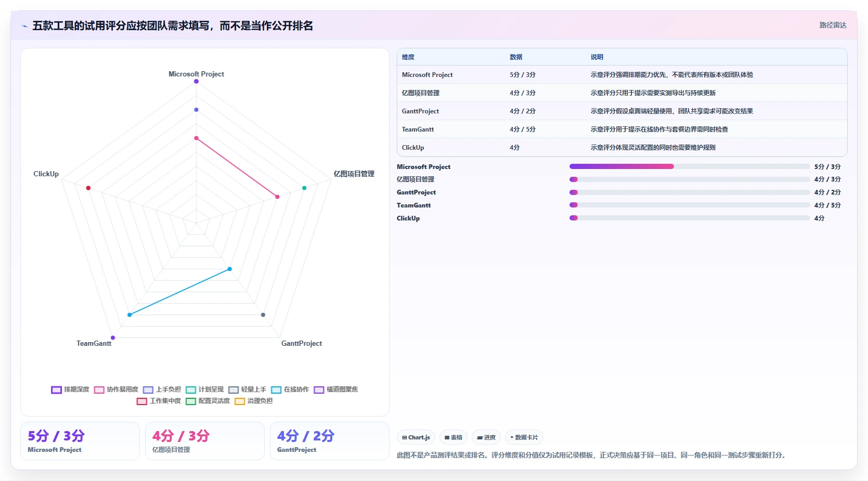This screenshot has height=481, width=868.
Task: Select the GanttProject progress bar
Action: 690,192
